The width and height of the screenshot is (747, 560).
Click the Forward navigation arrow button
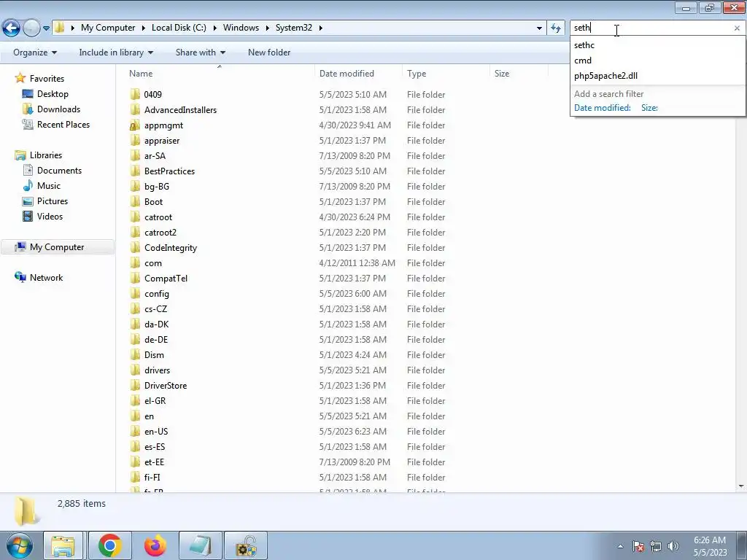click(31, 28)
